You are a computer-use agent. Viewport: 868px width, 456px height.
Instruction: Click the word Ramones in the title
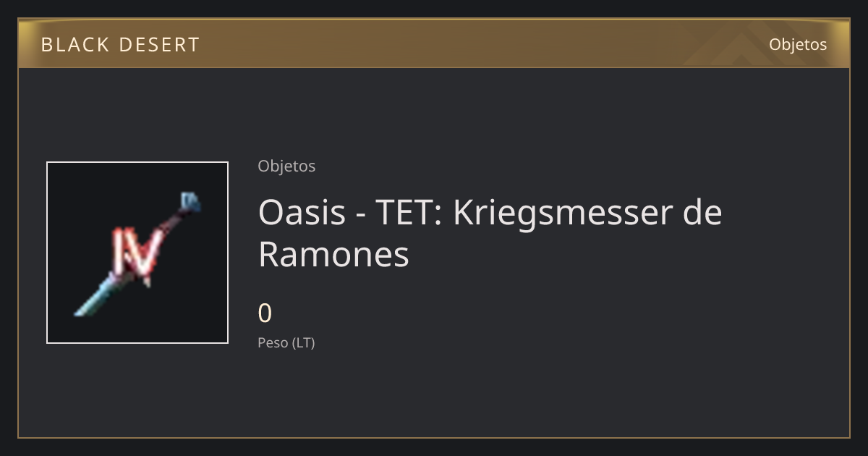click(333, 254)
